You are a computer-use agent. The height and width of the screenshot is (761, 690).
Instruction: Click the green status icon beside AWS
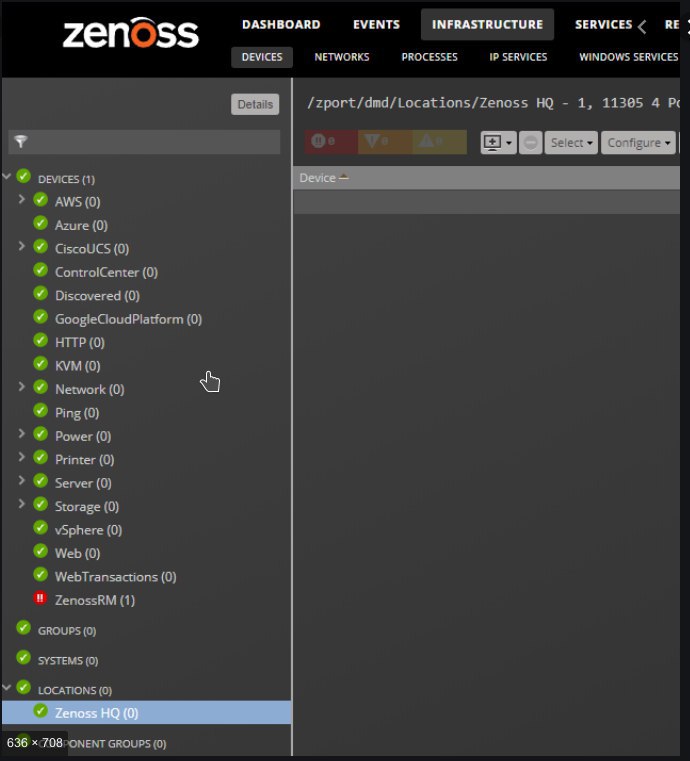[x=41, y=200]
